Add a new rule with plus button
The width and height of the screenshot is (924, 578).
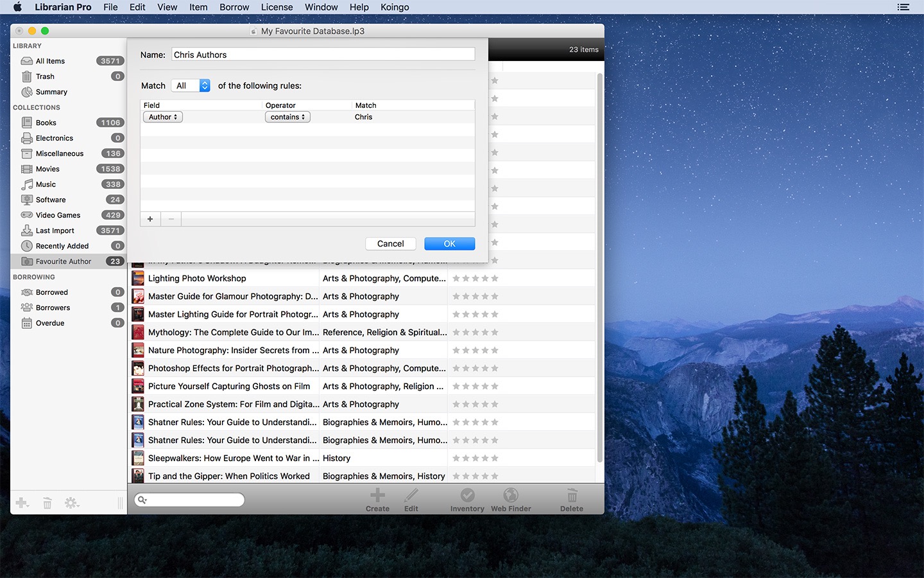(x=150, y=219)
